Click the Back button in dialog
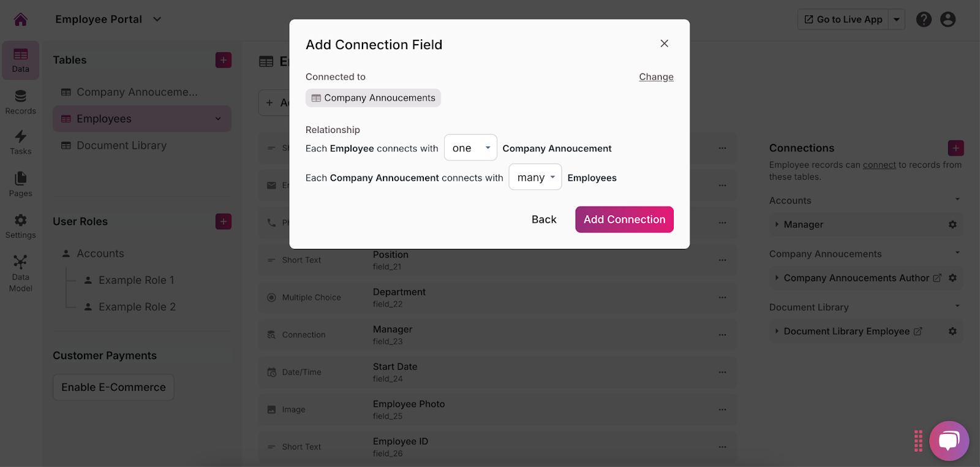This screenshot has height=467, width=980. tap(544, 219)
